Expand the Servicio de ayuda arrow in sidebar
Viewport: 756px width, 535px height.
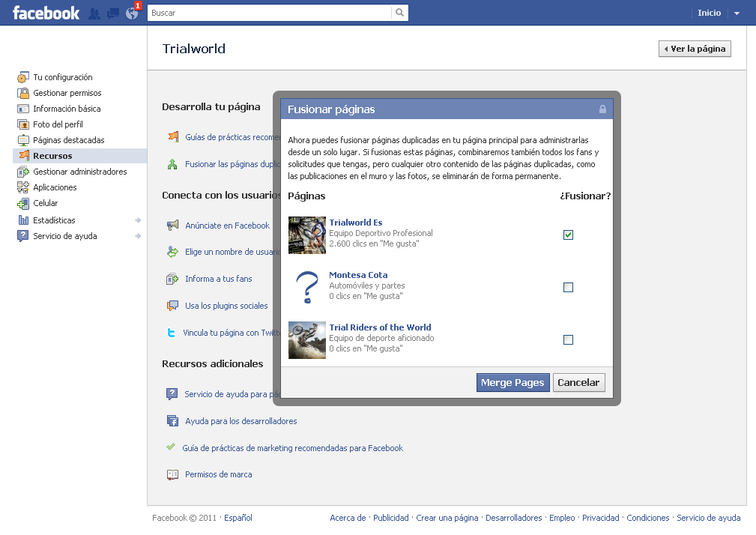point(138,236)
